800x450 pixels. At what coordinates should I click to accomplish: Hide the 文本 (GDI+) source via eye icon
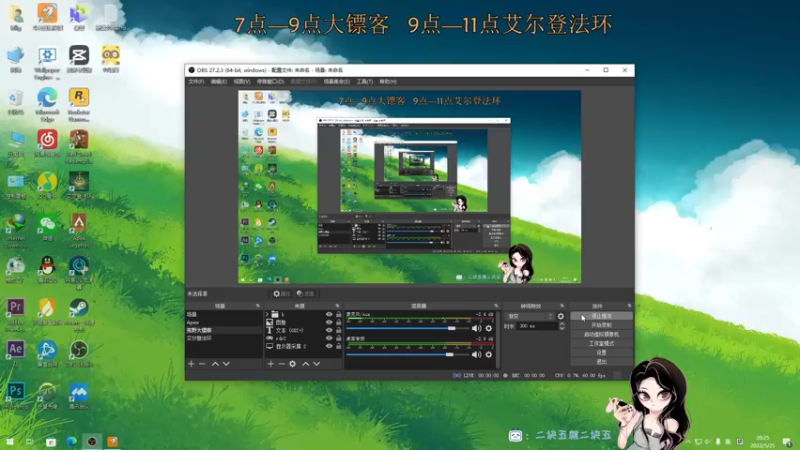pos(329,330)
